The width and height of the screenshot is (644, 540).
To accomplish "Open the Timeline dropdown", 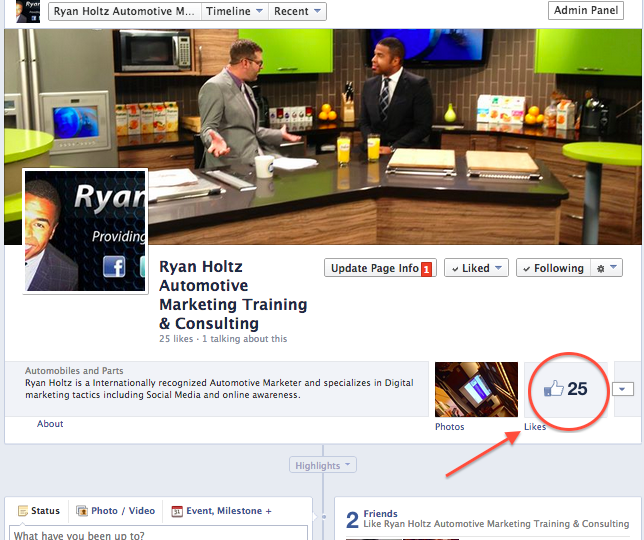I will coord(235,11).
